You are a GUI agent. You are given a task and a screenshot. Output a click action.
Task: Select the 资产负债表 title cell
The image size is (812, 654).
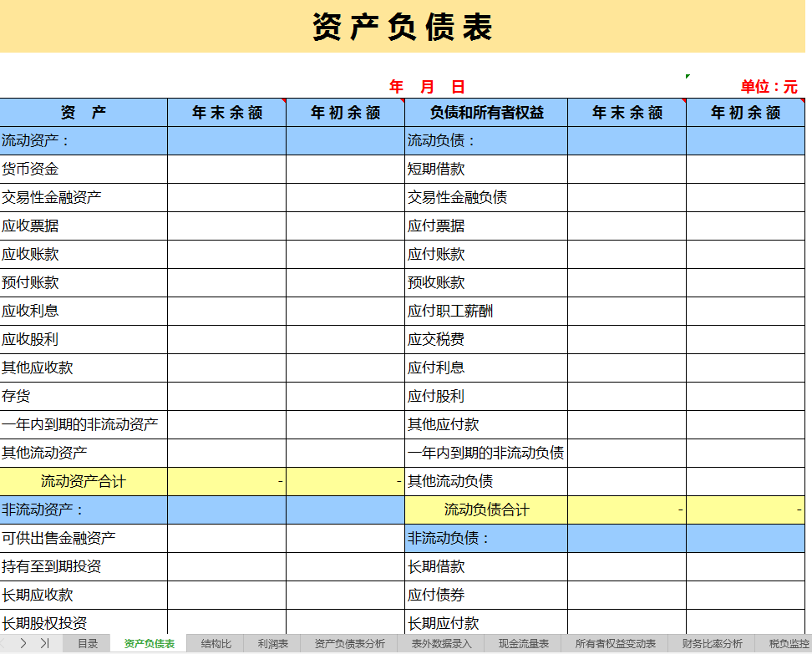(x=403, y=27)
